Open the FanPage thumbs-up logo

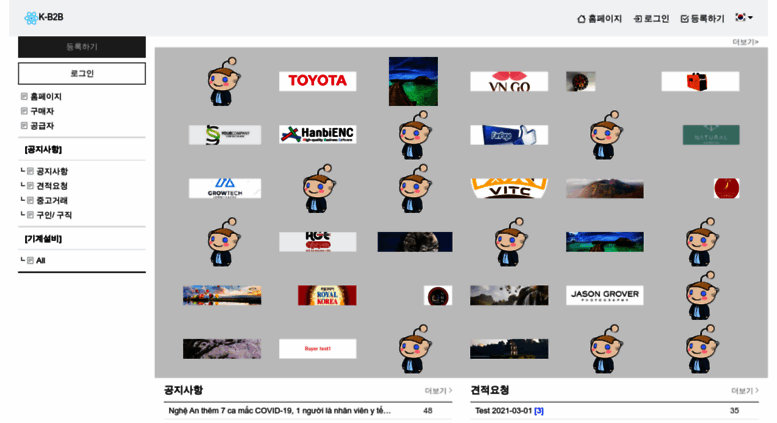tap(509, 135)
